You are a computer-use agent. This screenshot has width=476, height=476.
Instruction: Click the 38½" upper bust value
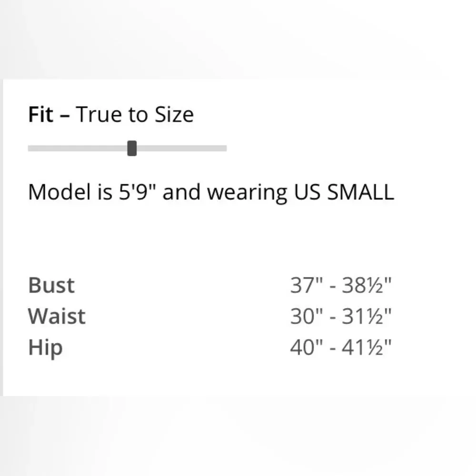[x=367, y=286]
